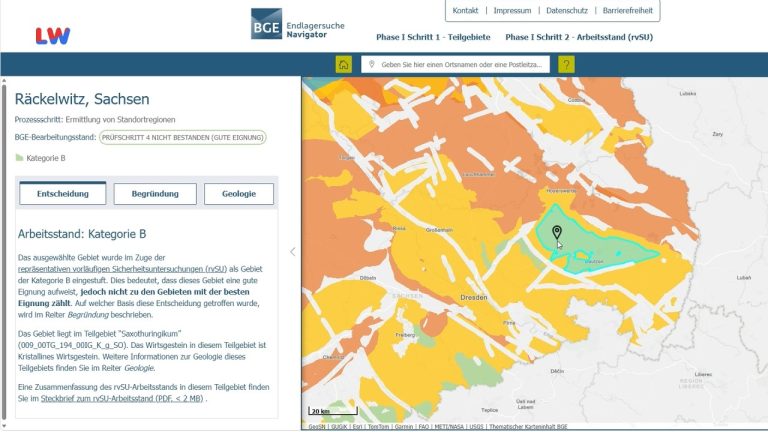Screen dimensions: 768x432
Task: Collapse the side panel with the left chevron
Action: (x=292, y=252)
